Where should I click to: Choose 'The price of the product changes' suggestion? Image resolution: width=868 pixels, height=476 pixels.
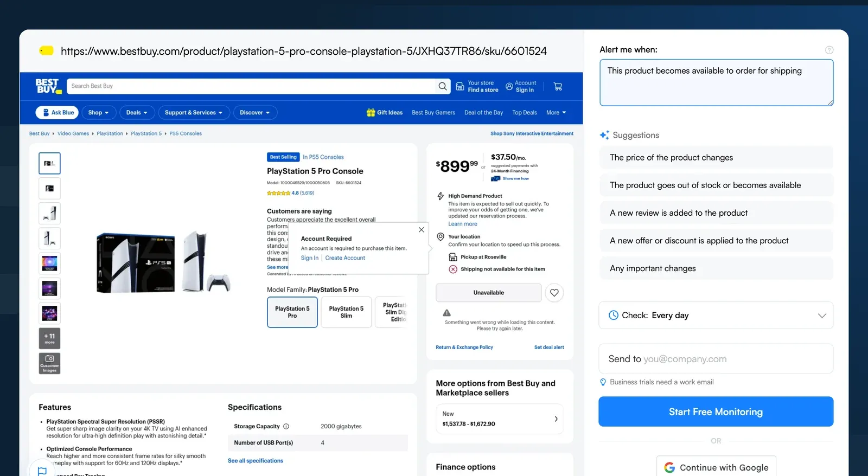tap(716, 158)
